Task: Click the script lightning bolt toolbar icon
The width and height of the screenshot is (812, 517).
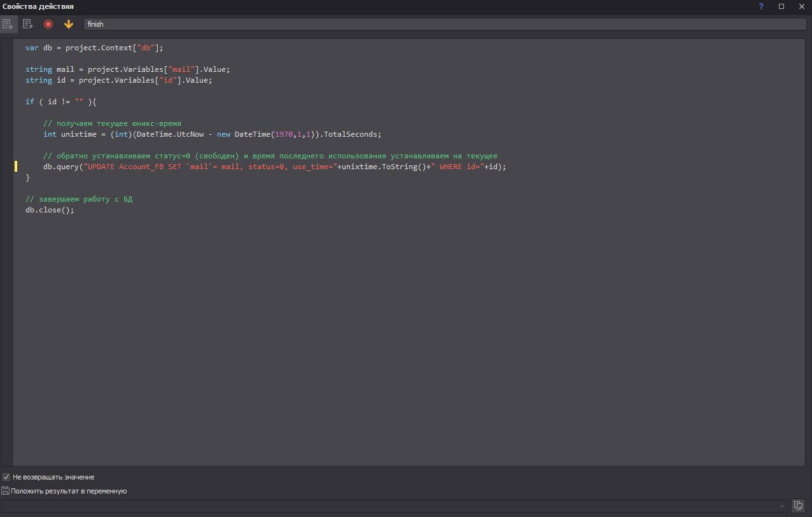Action: click(x=27, y=24)
